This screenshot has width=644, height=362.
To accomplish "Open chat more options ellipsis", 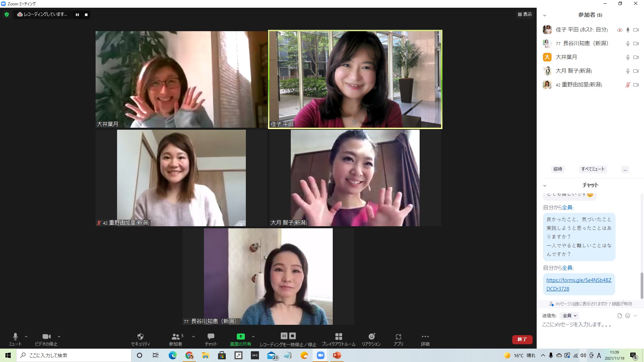I will (635, 316).
